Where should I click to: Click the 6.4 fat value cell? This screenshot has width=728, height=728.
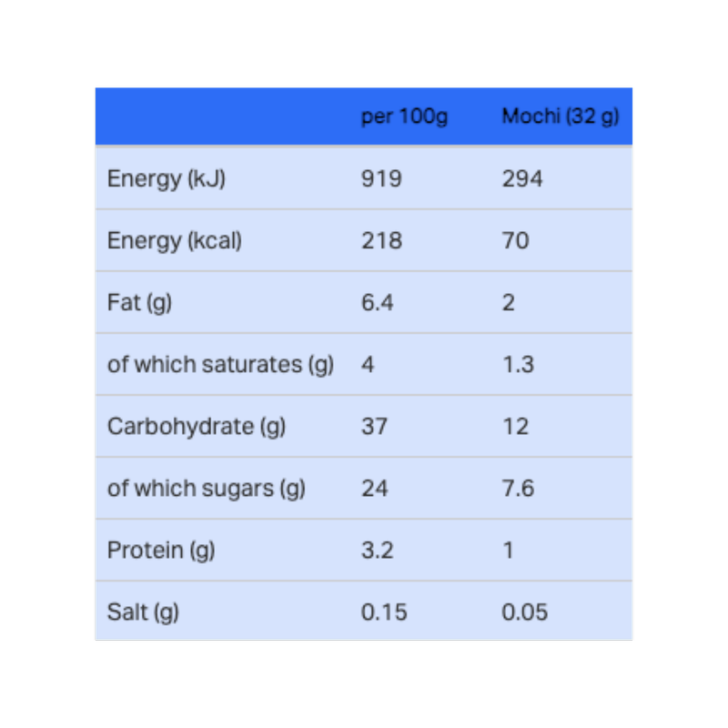(x=377, y=303)
